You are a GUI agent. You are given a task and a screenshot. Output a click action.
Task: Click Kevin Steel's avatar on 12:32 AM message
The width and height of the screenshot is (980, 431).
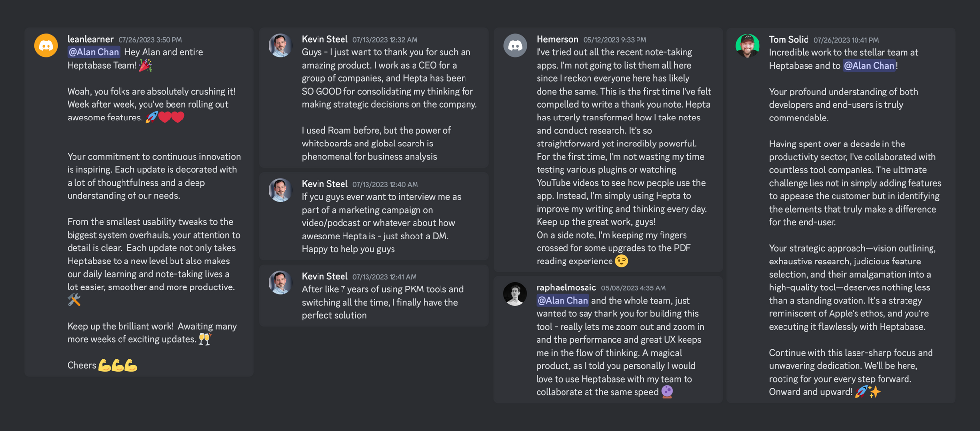tap(280, 46)
